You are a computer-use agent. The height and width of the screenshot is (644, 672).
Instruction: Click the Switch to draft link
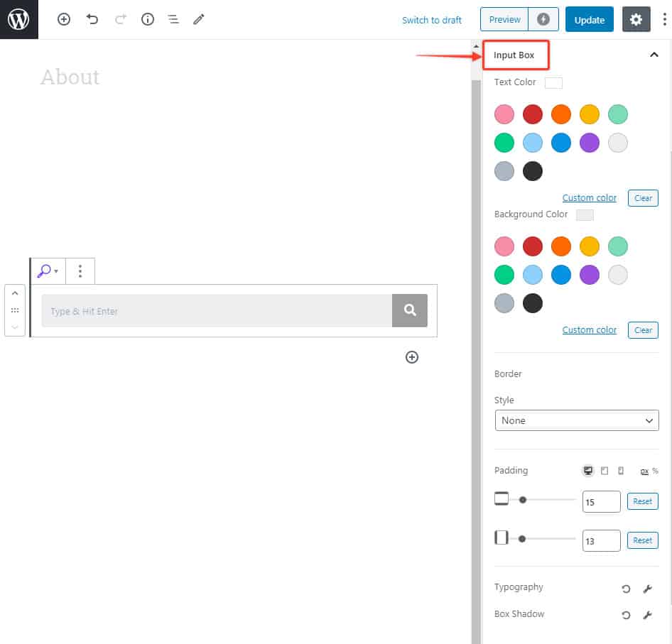(x=432, y=20)
